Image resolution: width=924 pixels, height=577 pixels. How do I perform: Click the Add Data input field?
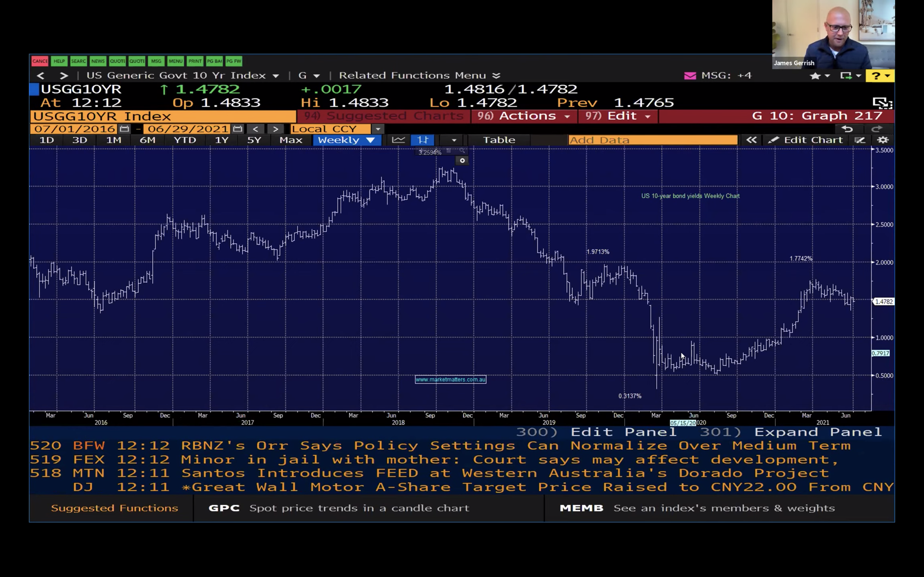pos(652,140)
